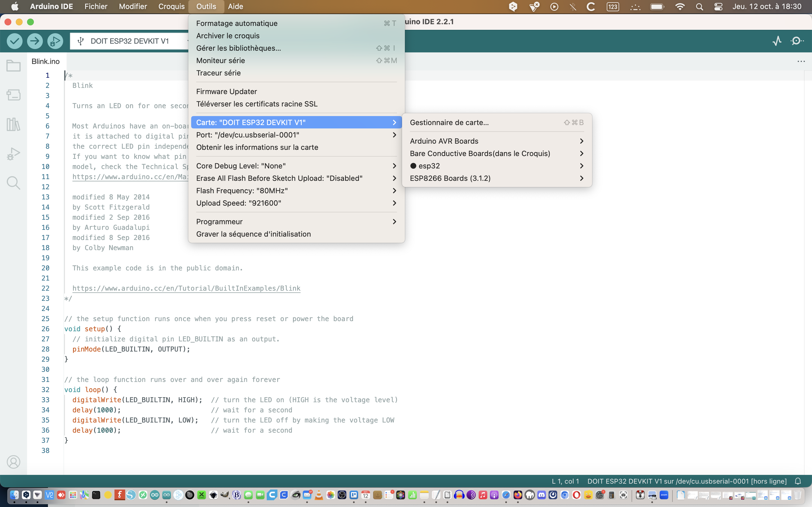Screen dimensions: 812x507
Task: Expand the Arduino AVR Boards submenu
Action: tap(444, 141)
